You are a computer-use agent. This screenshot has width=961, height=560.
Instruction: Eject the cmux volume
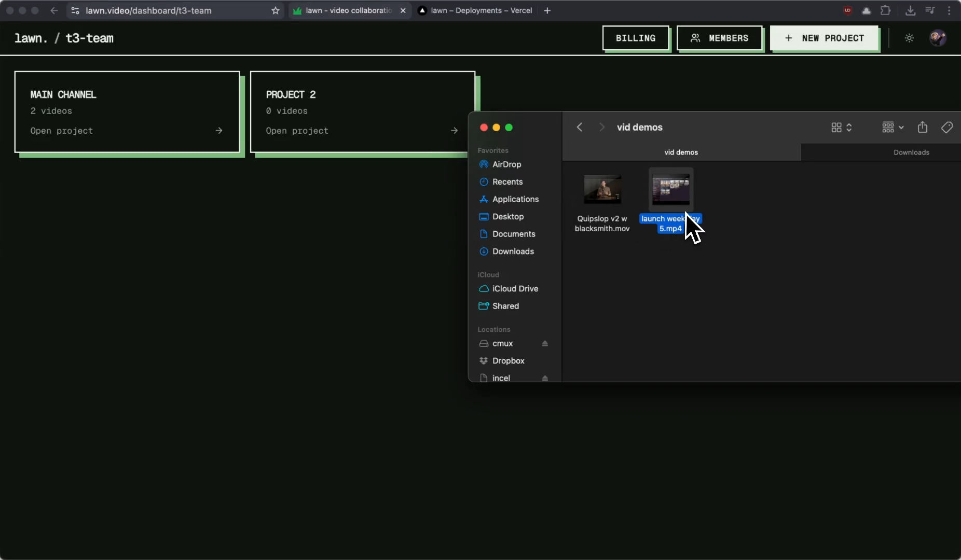(x=545, y=344)
